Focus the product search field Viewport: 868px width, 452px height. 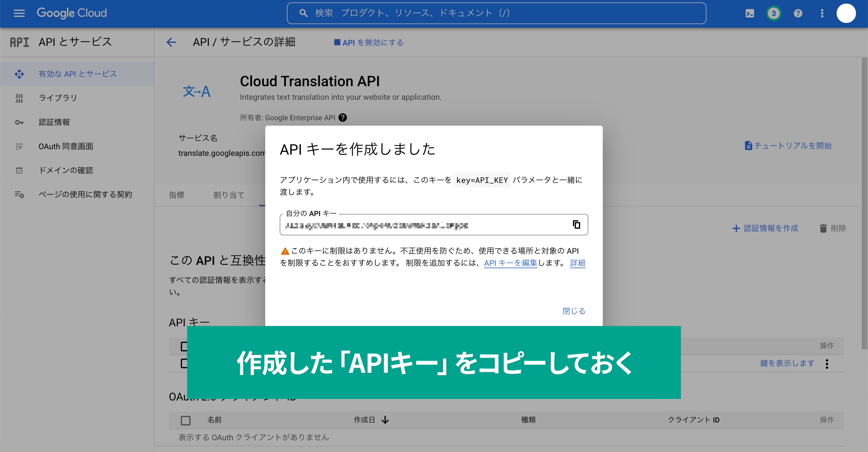(x=496, y=13)
